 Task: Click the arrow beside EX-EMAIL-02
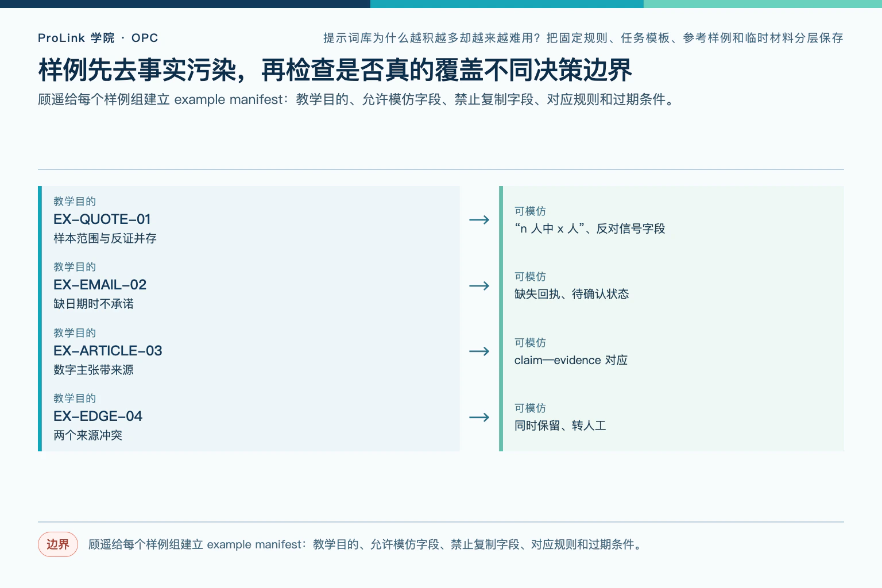(x=479, y=285)
